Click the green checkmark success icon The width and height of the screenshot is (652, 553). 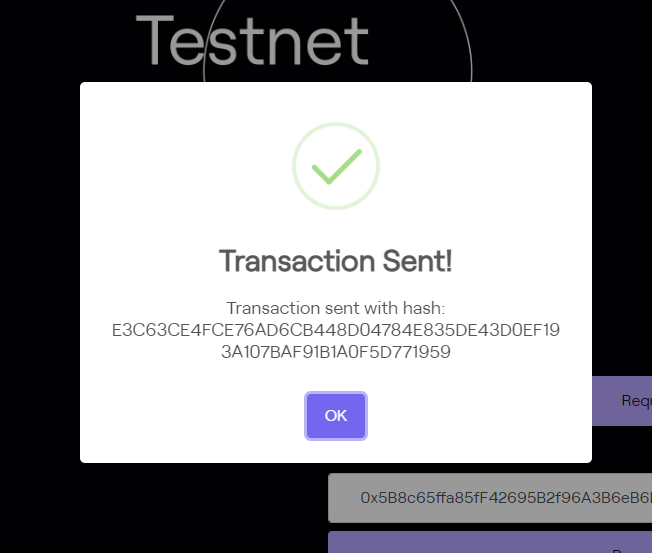click(336, 167)
